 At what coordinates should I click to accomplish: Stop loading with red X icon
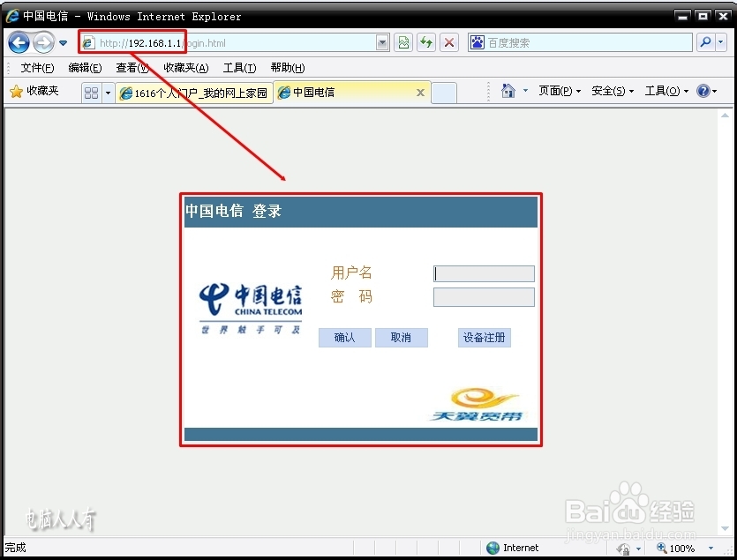pos(449,42)
